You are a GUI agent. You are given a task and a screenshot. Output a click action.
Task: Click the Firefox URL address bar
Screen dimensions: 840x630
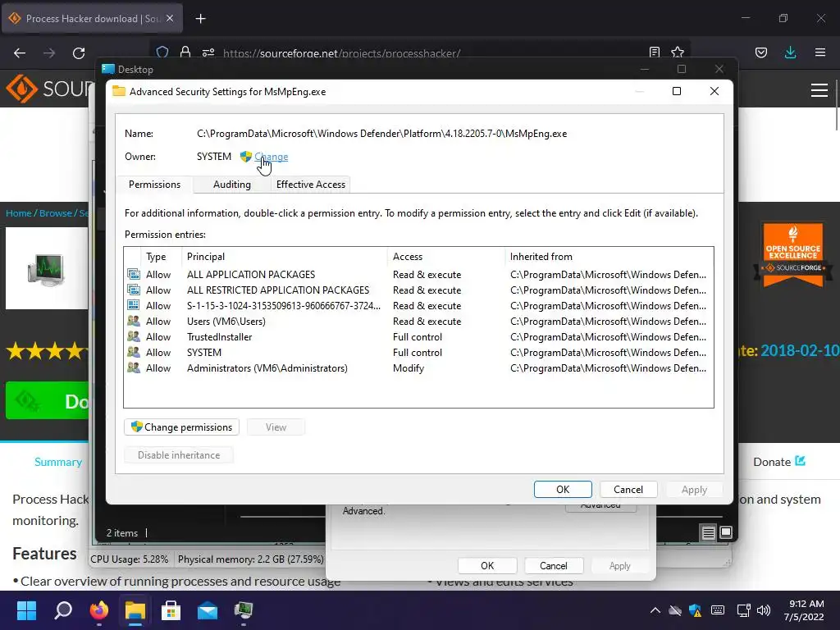click(418, 53)
